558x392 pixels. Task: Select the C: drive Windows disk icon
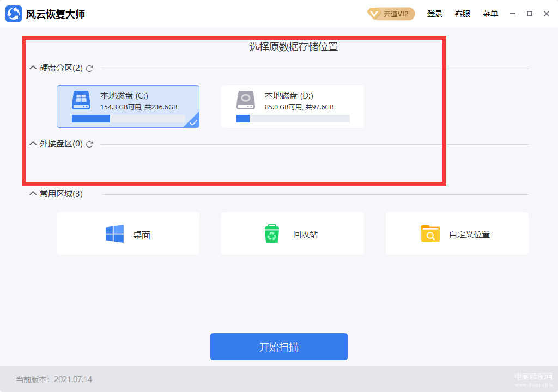click(81, 100)
